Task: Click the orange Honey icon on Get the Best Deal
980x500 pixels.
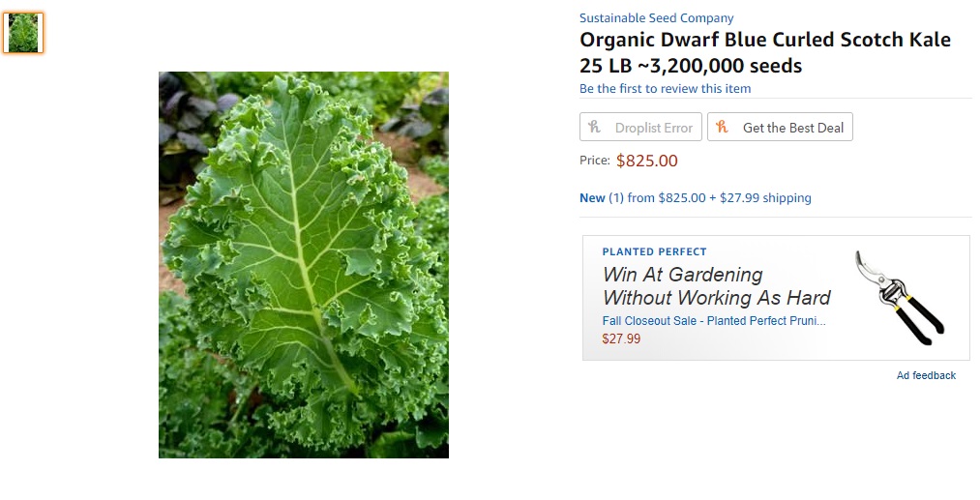Action: (722, 127)
